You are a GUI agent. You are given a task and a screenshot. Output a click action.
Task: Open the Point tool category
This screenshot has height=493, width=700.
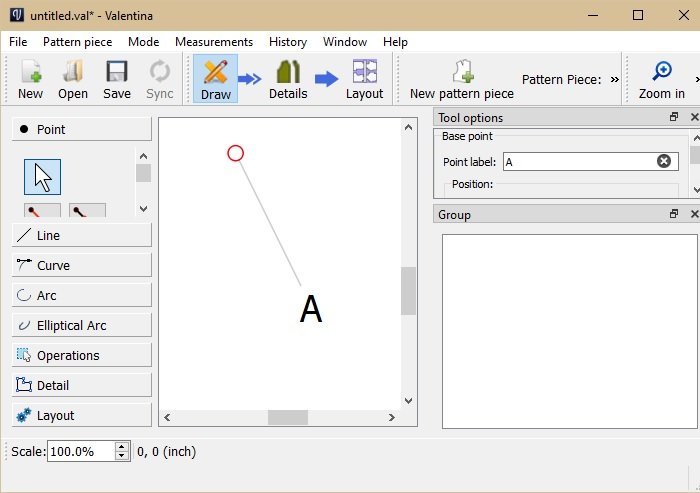click(82, 130)
